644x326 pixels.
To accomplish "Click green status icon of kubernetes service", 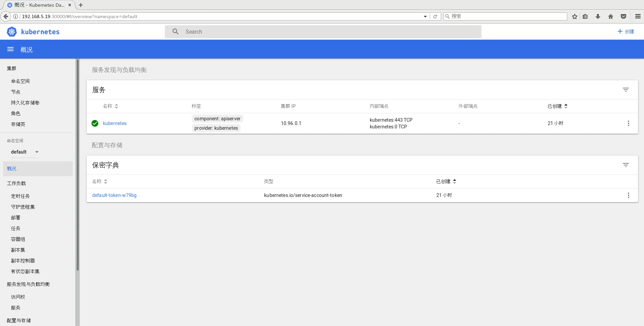I will [x=95, y=123].
